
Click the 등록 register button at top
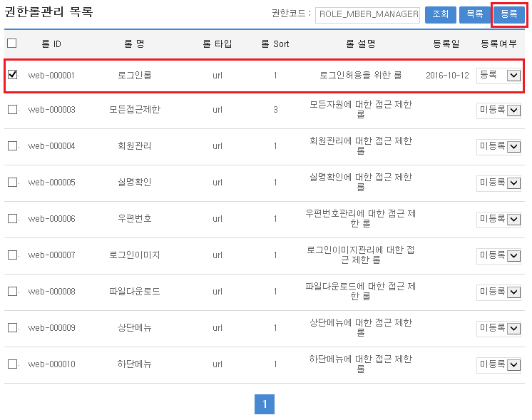pyautogui.click(x=509, y=14)
